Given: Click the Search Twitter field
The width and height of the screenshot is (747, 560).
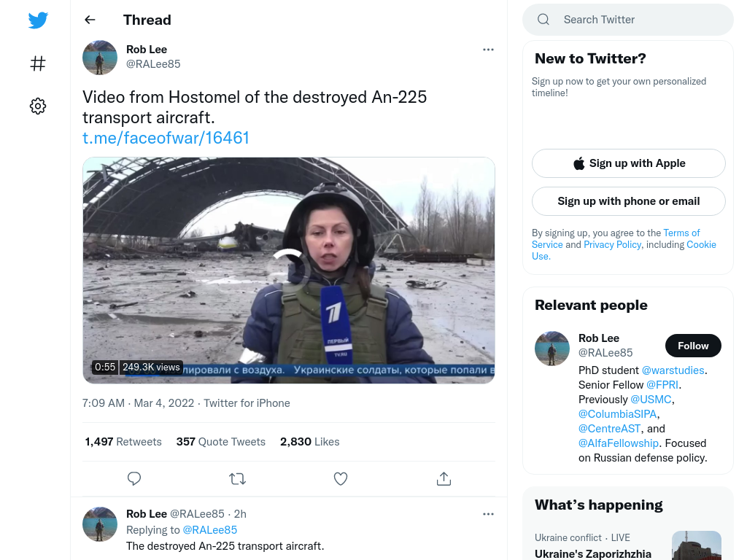Looking at the screenshot, I should 628,20.
